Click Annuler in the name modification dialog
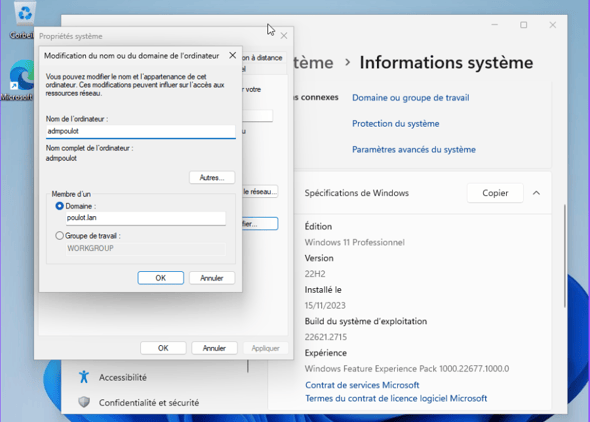This screenshot has width=590, height=422. point(212,278)
